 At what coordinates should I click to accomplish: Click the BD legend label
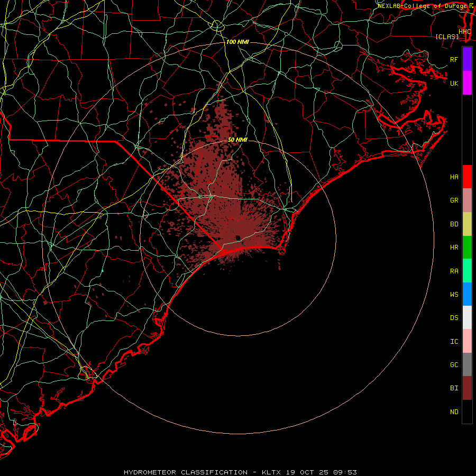[x=454, y=224]
